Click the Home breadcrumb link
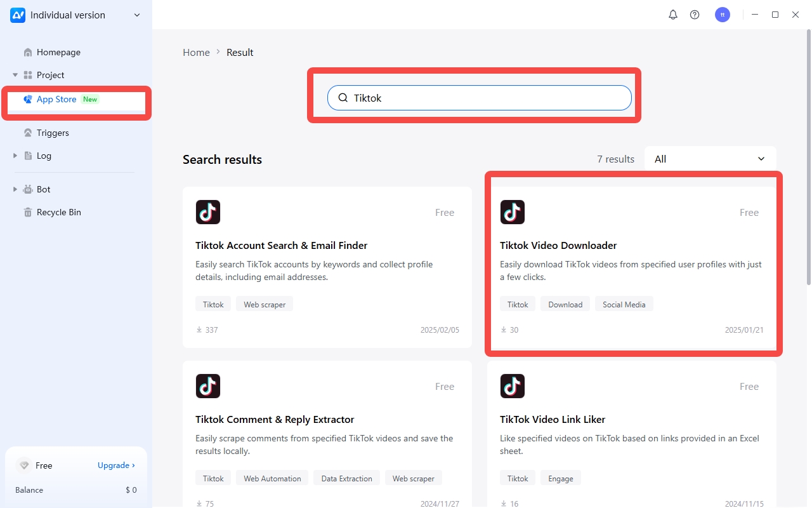The height and width of the screenshot is (508, 812). (196, 52)
